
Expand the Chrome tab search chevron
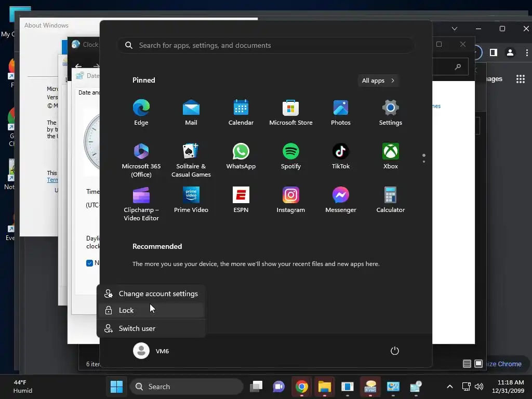point(455,29)
